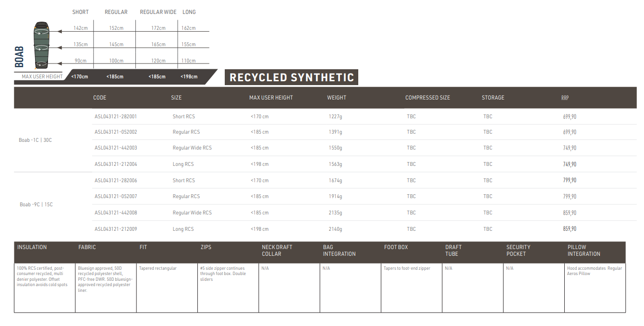Click product code ASL043121-052007
The height and width of the screenshot is (326, 644).
pos(116,197)
